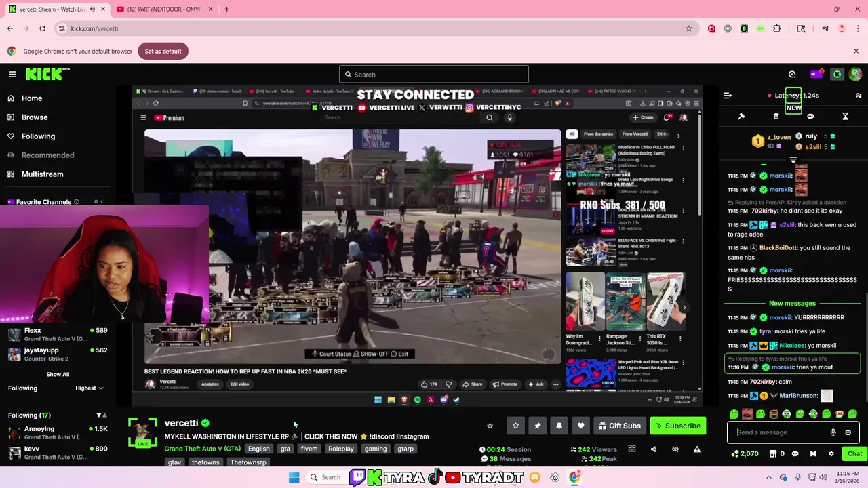Screen dimensions: 868x488
Task: Click the moderation gavel icon
Action: (741, 117)
